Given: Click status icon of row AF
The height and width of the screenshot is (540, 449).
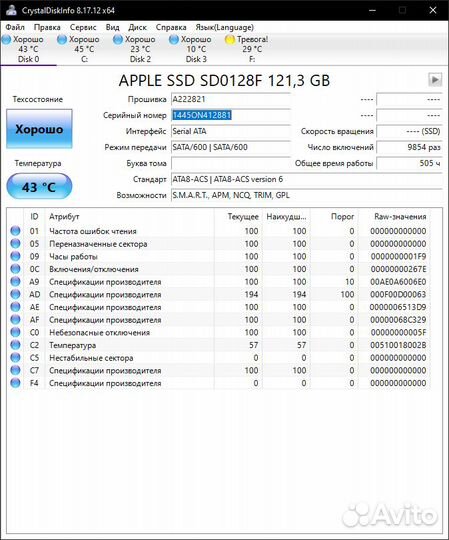Looking at the screenshot, I should click(15, 320).
